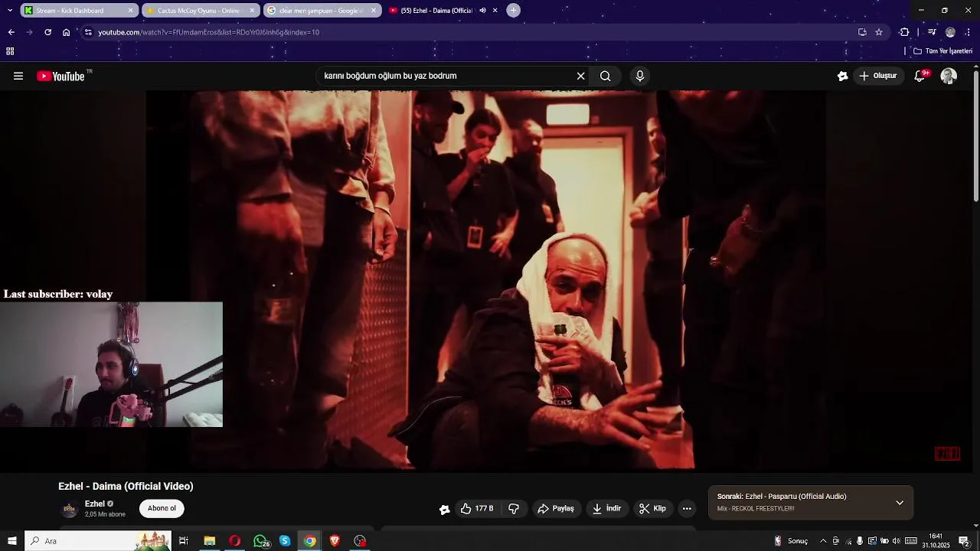Image resolution: width=980 pixels, height=551 pixels.
Task: Install or cast icon in address bar
Action: [862, 32]
